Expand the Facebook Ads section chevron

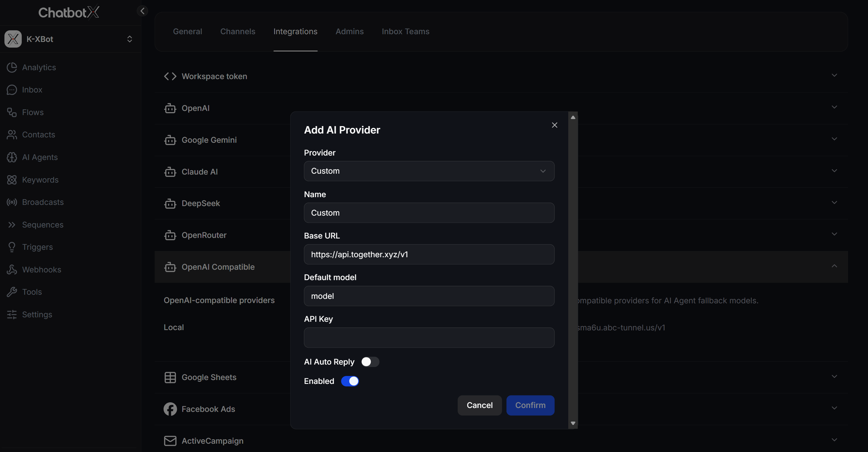coord(834,408)
